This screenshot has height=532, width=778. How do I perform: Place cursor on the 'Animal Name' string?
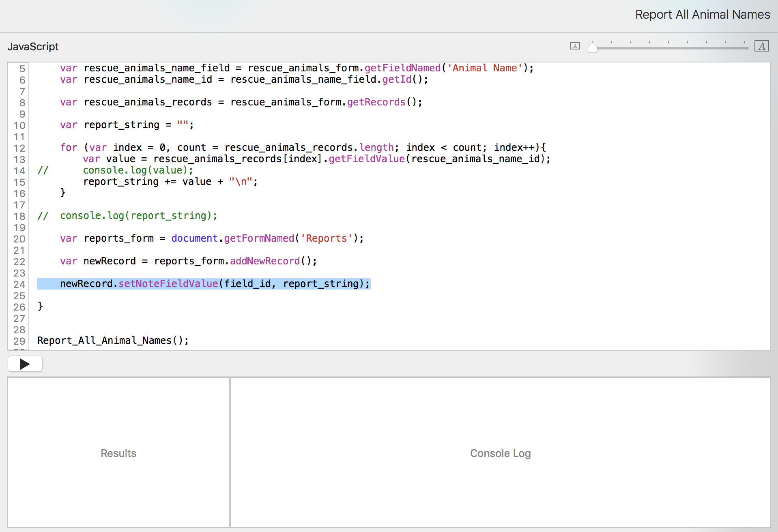pyautogui.click(x=484, y=68)
